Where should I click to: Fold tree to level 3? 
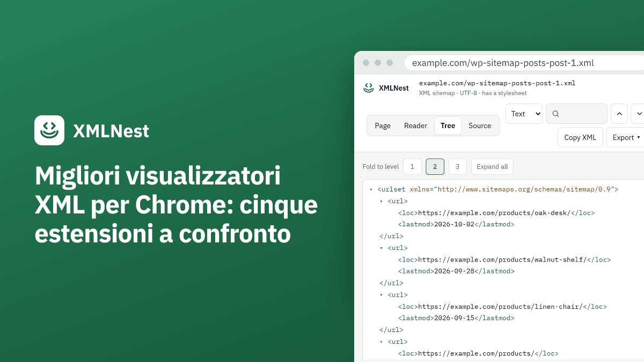coord(457,167)
